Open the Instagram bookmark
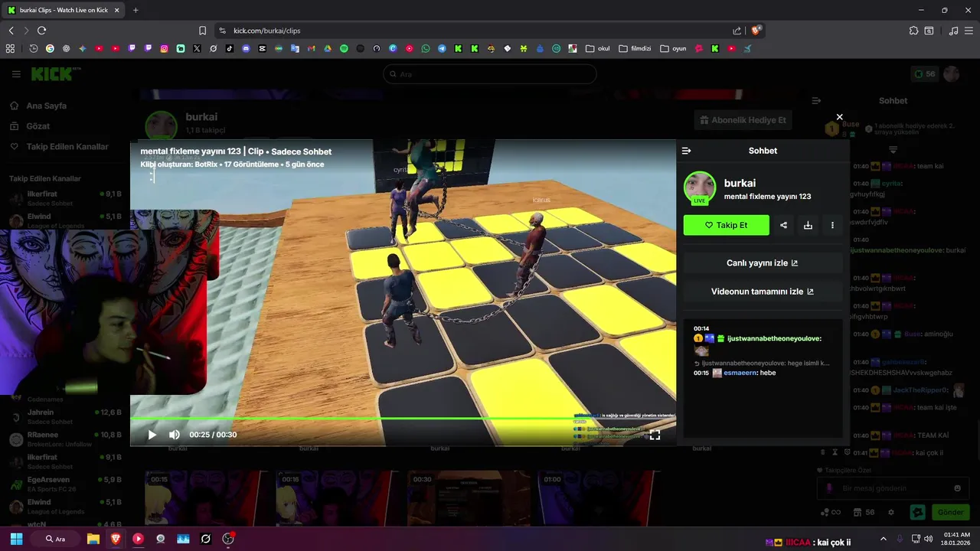Image resolution: width=980 pixels, height=551 pixels. tap(164, 48)
